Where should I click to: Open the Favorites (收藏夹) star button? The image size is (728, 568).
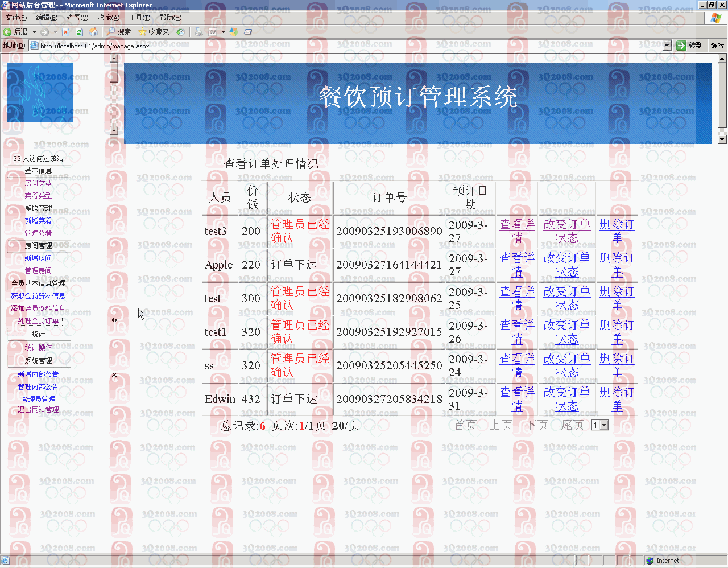point(154,32)
